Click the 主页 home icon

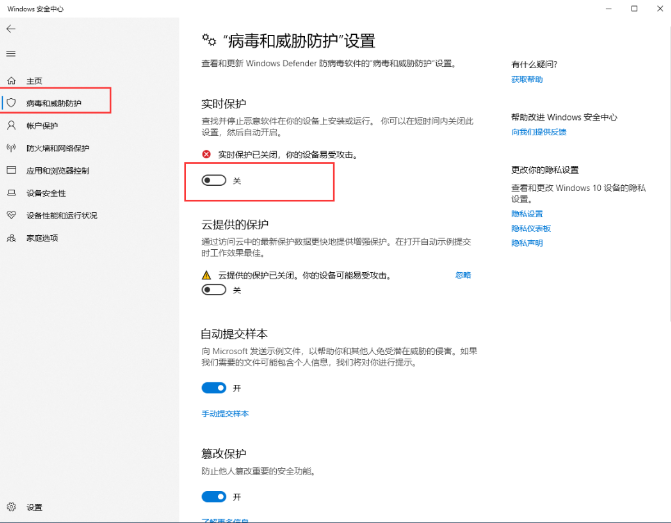tap(12, 80)
